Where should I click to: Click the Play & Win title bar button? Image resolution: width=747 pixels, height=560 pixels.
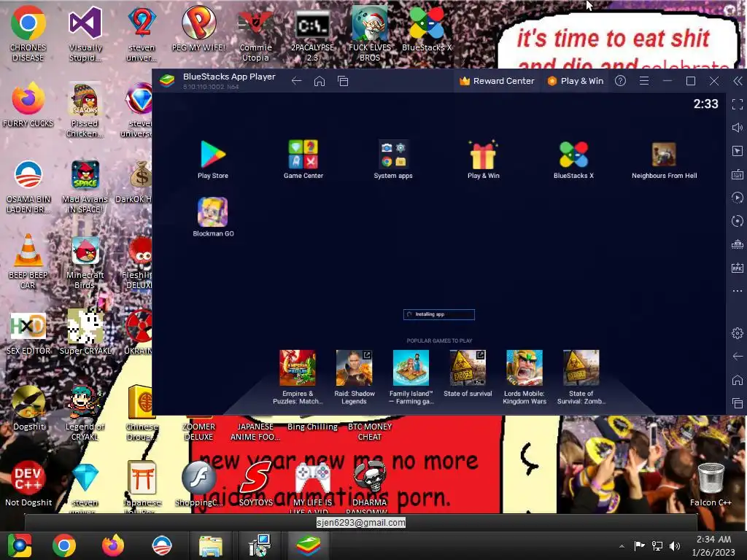tap(575, 81)
